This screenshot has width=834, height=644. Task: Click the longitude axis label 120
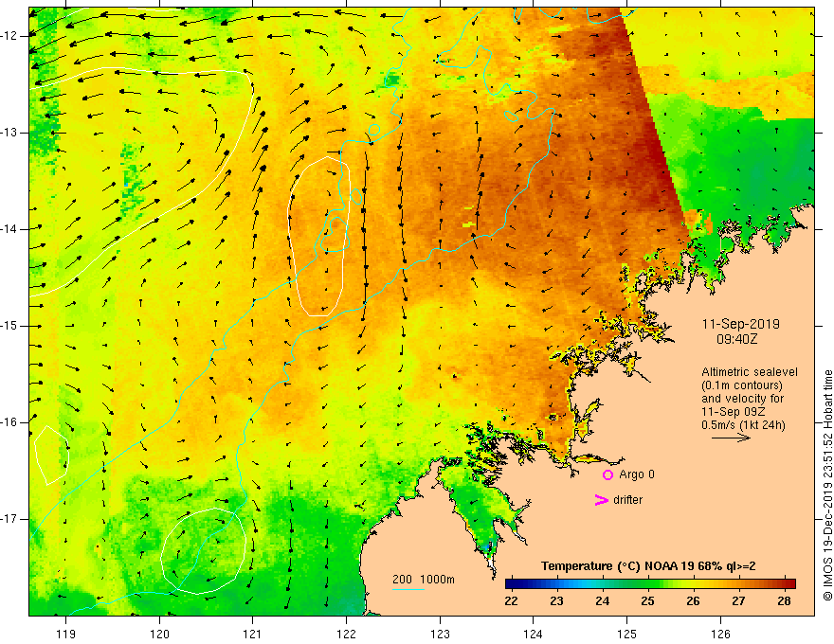click(x=159, y=634)
